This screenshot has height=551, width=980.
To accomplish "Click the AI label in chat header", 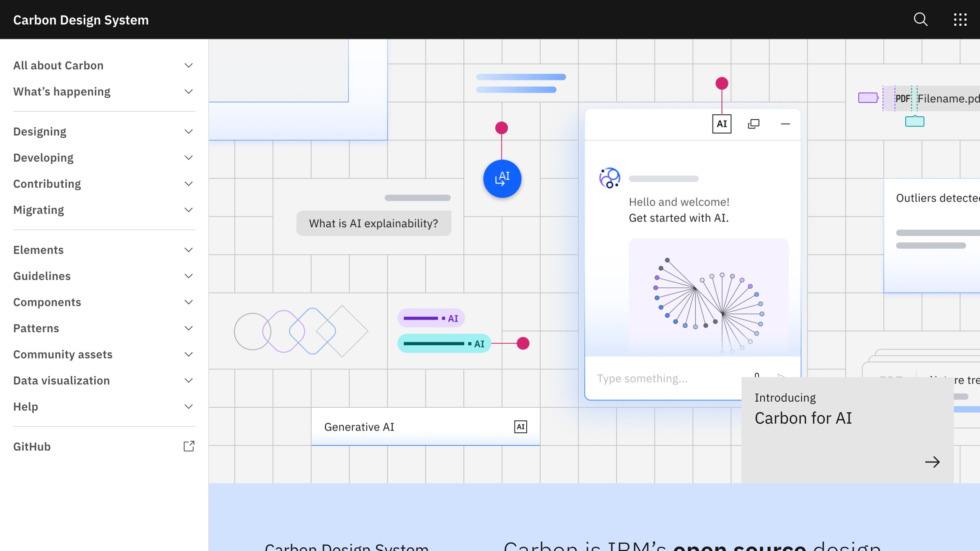I will [x=722, y=124].
